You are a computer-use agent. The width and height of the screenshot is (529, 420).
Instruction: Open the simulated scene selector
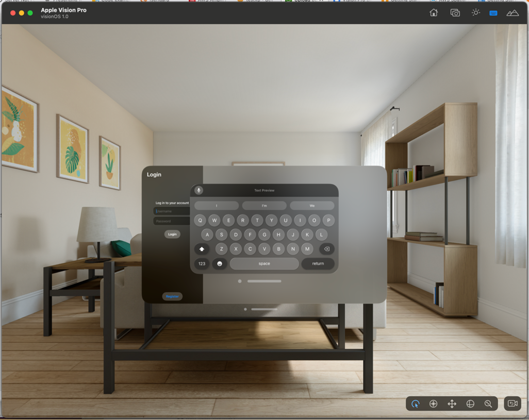coord(513,12)
